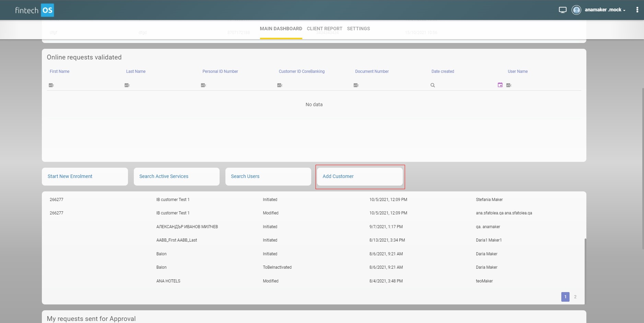Go to page 2 of results

click(575, 297)
